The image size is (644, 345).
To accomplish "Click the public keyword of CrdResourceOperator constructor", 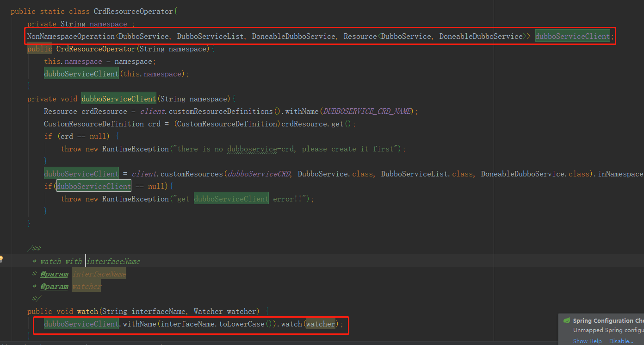I will coord(40,49).
